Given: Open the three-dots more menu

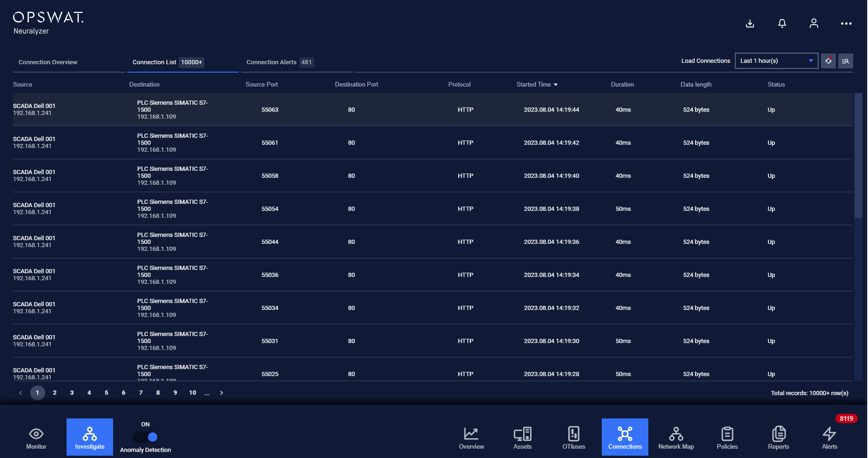Looking at the screenshot, I should (x=846, y=23).
